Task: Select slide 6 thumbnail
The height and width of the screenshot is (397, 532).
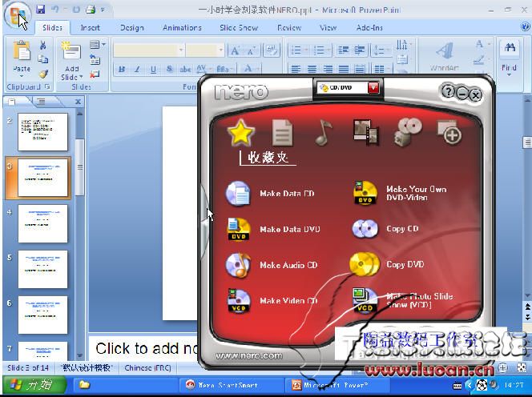Action: (42, 315)
